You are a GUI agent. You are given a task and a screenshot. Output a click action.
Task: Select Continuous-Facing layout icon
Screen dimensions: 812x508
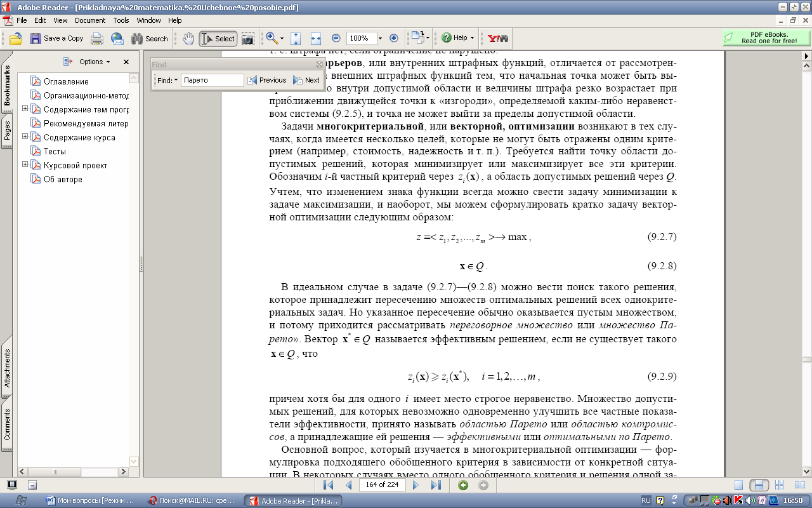click(x=780, y=485)
